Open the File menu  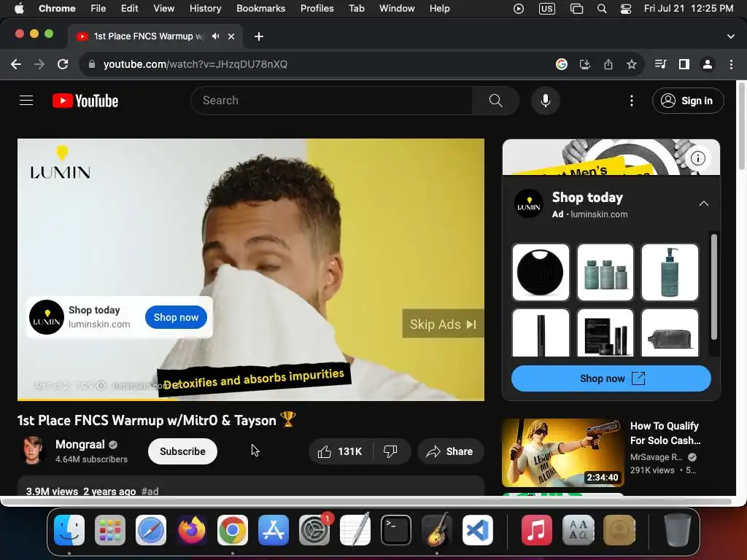pyautogui.click(x=98, y=9)
